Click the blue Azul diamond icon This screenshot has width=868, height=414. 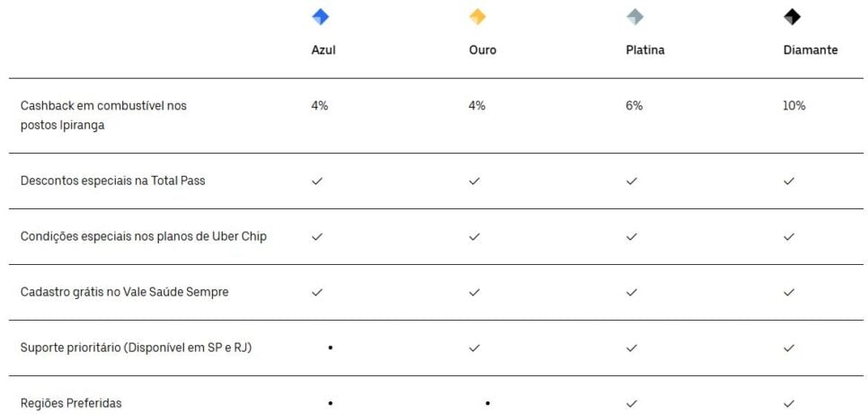pos(320,17)
